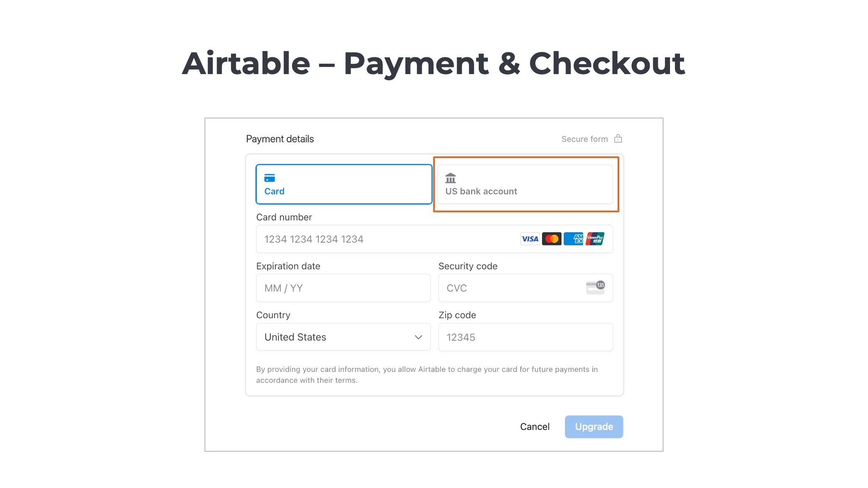Click the Card number input field

(384, 239)
